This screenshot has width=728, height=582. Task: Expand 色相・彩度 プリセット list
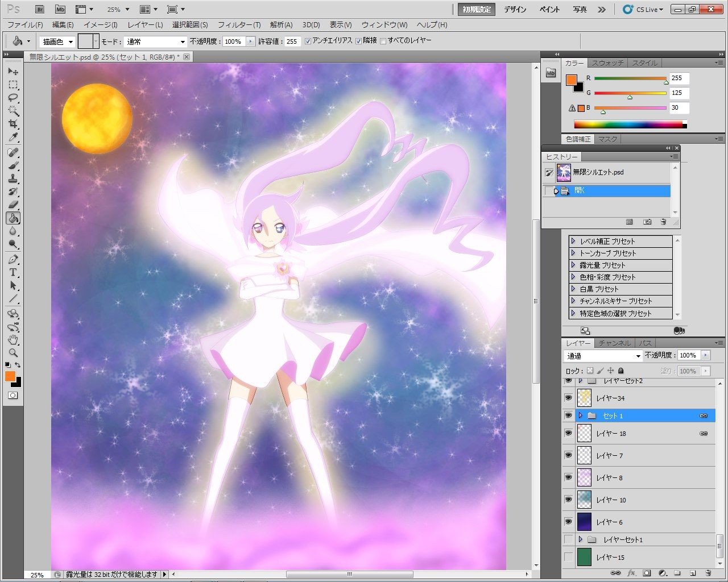pos(573,277)
